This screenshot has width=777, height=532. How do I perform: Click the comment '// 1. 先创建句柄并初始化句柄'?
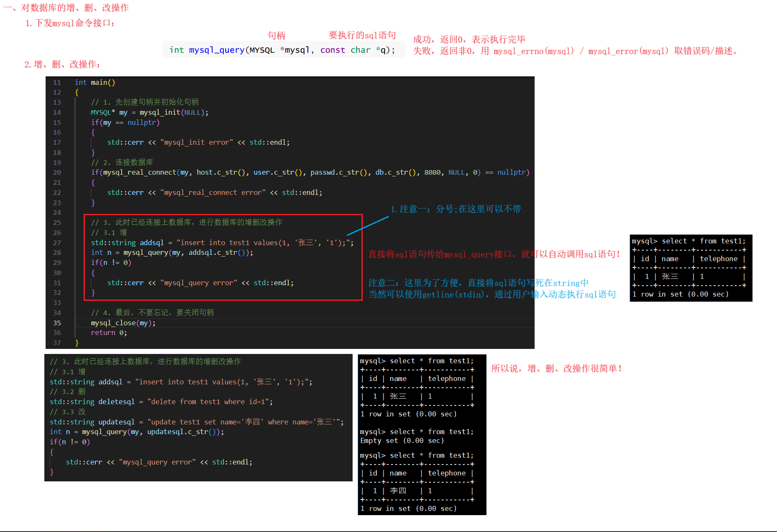tap(145, 102)
